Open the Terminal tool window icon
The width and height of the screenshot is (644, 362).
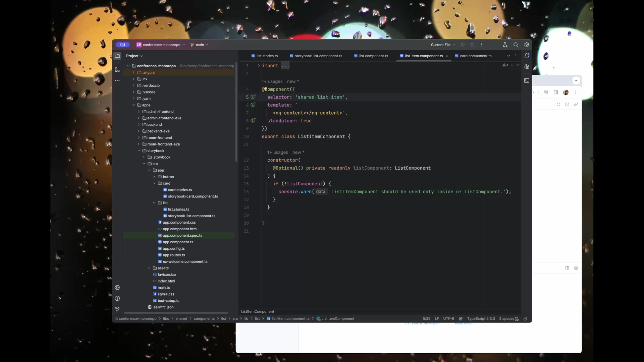(527, 80)
